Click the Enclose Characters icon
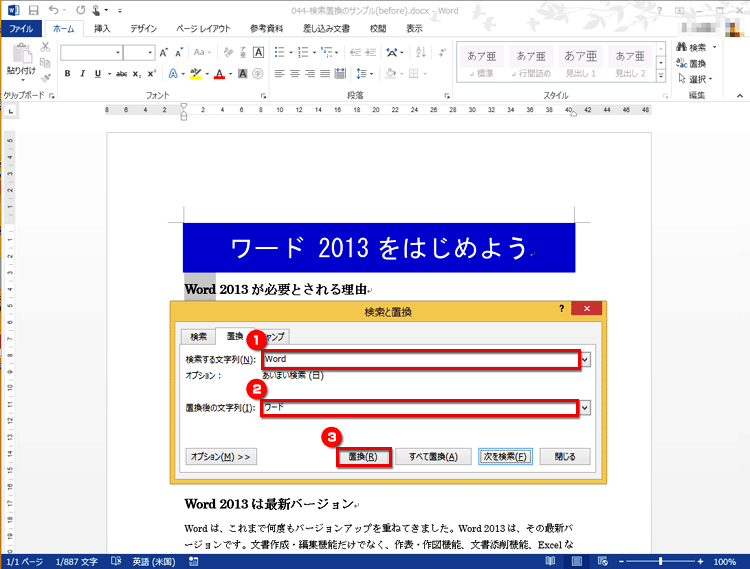 coord(258,74)
